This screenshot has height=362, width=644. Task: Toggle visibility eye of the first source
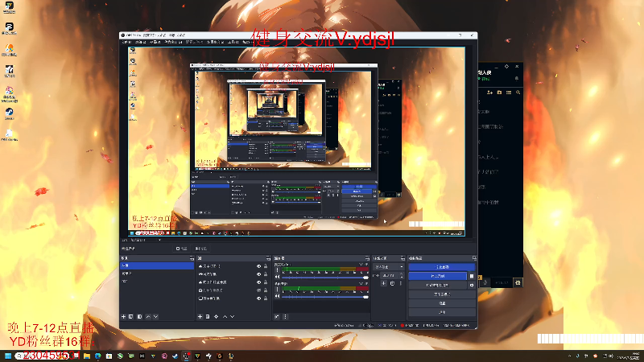[258, 266]
